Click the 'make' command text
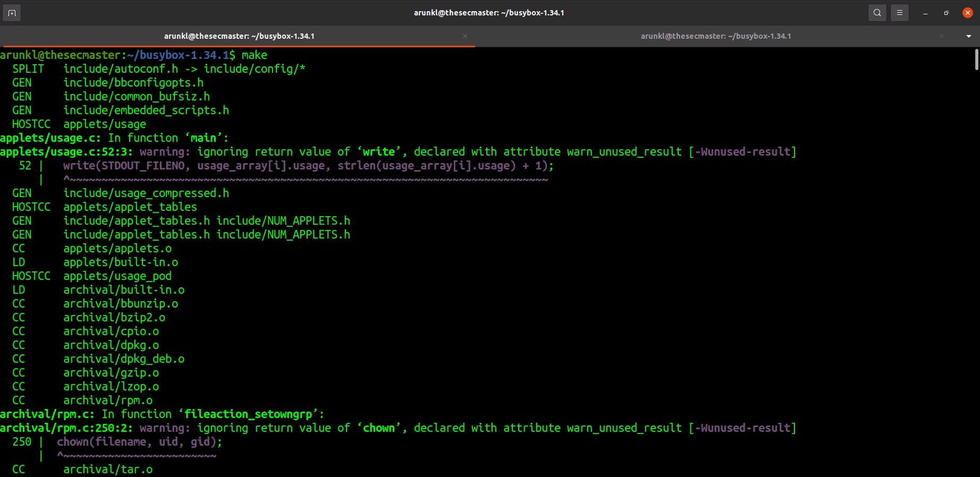This screenshot has width=980, height=477. pyautogui.click(x=255, y=55)
